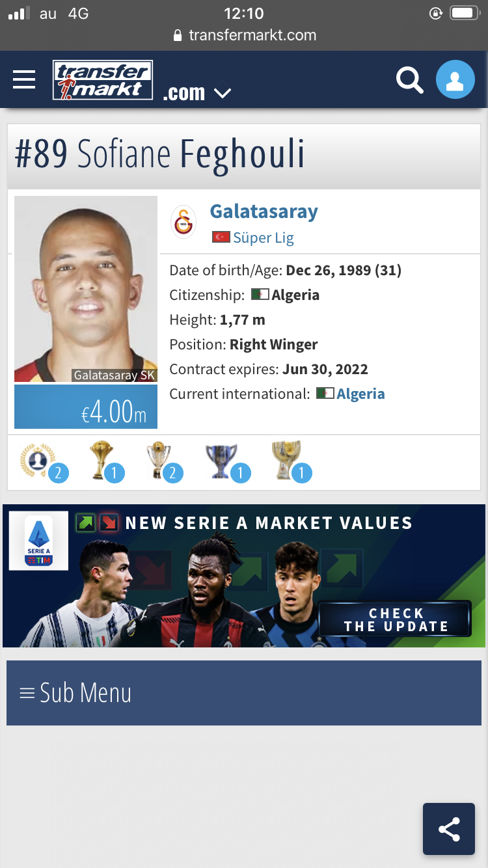Tap the search magnifier icon
This screenshot has height=868, width=488.
[410, 80]
